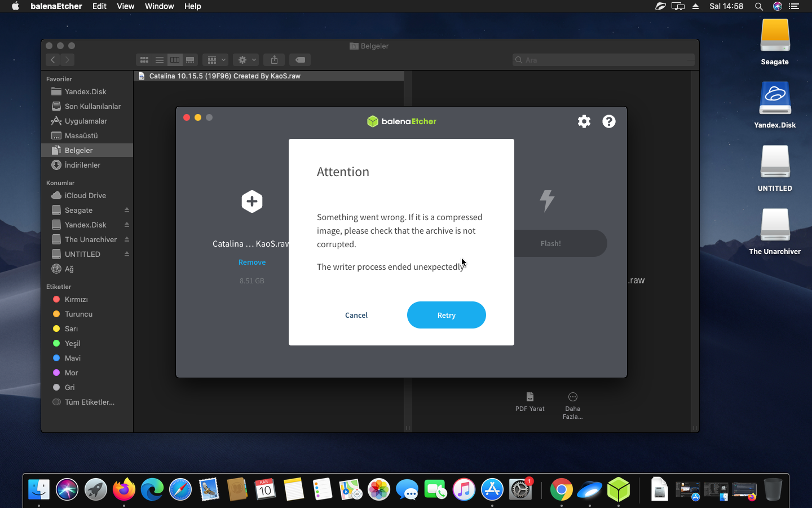Launch Firefox from the Dock

click(124, 489)
